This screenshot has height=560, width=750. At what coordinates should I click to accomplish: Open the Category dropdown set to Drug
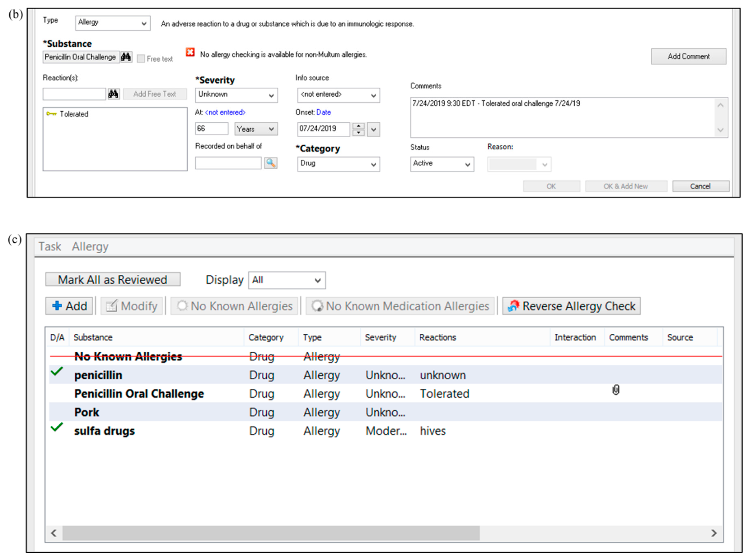(338, 164)
